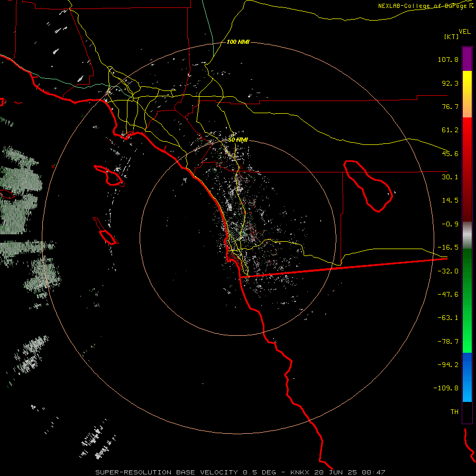Click the "0.5 DEG" elevation angle text

pyautogui.click(x=259, y=472)
